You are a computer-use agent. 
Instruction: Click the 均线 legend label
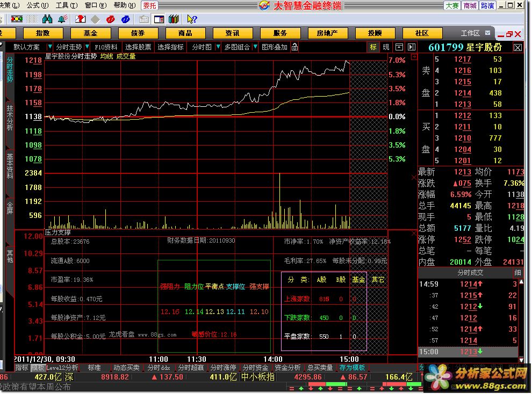pyautogui.click(x=106, y=56)
